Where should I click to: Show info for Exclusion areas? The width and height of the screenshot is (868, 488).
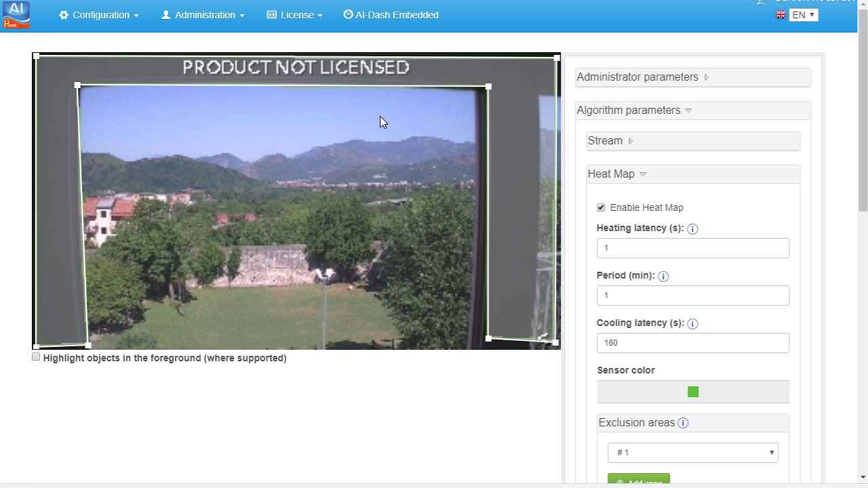pyautogui.click(x=683, y=423)
